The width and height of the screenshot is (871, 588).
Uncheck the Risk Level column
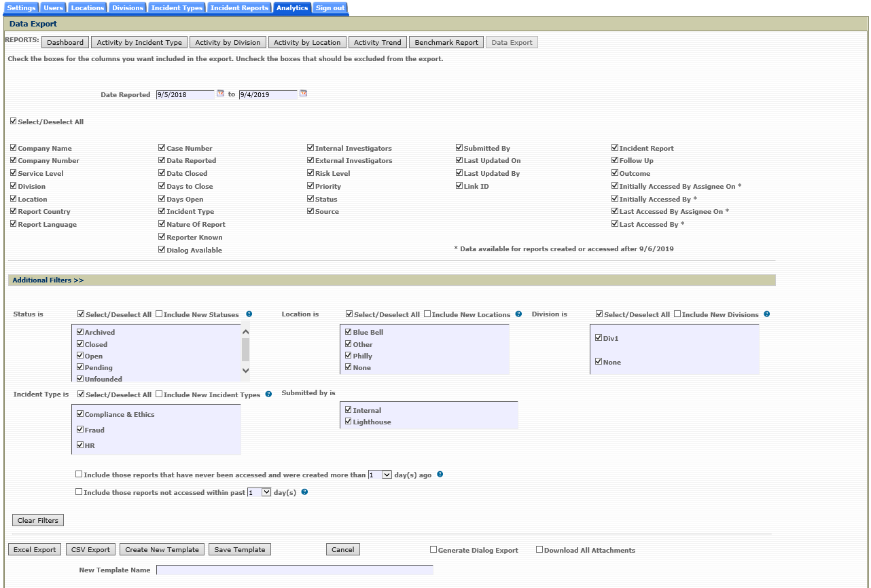coord(310,173)
